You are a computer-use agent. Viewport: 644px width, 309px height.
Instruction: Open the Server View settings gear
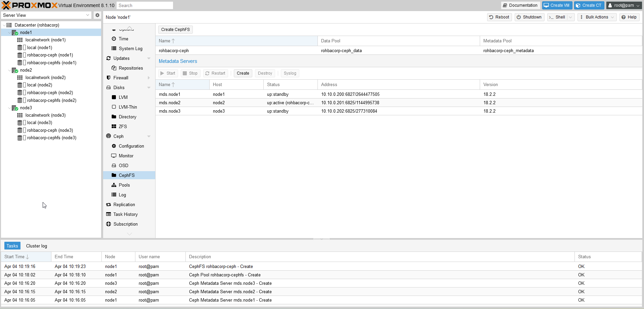[97, 15]
